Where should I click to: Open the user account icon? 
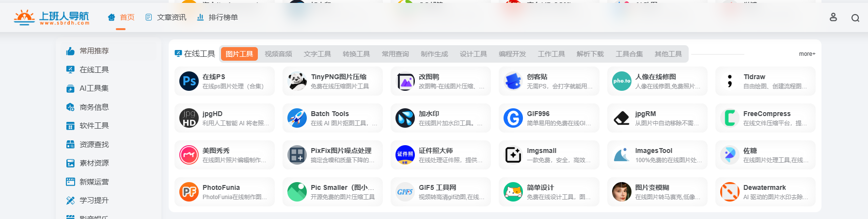pyautogui.click(x=833, y=17)
